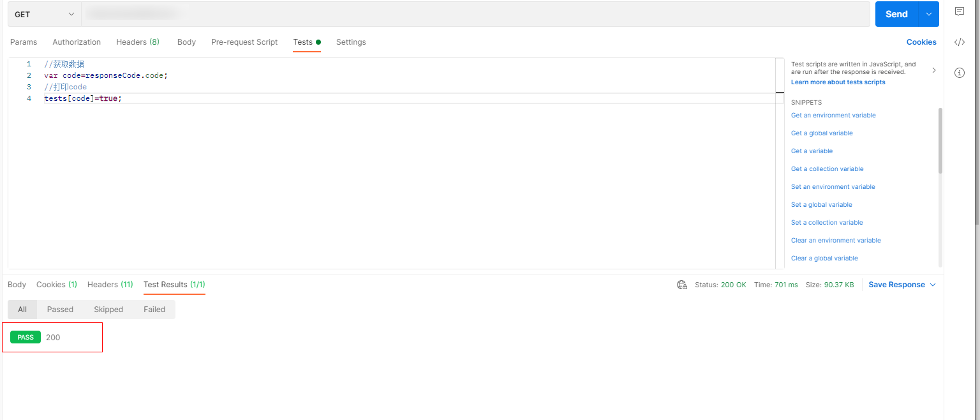Click the snippets list scrollbar
The height and width of the screenshot is (420, 980).
click(x=940, y=140)
